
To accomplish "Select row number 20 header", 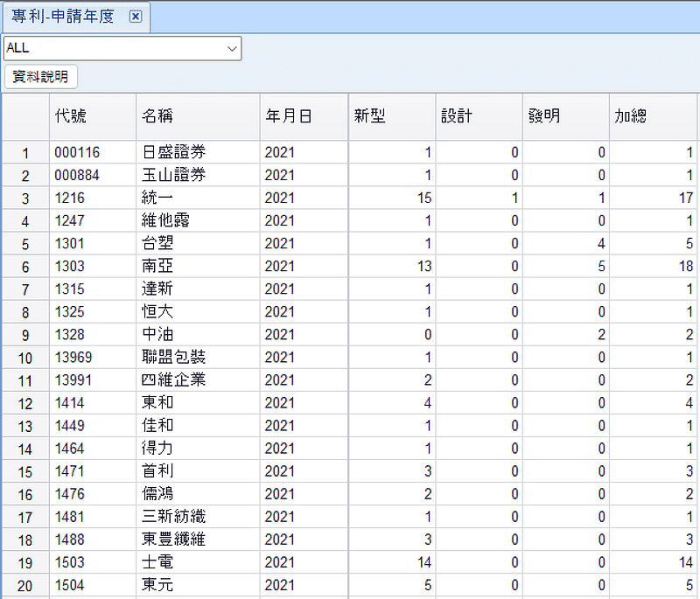I will pos(25,585).
